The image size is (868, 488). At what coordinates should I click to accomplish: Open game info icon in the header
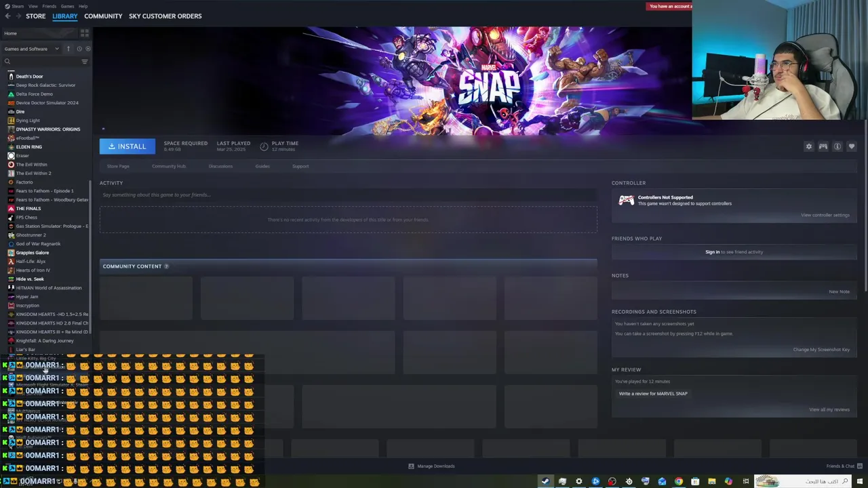click(837, 146)
